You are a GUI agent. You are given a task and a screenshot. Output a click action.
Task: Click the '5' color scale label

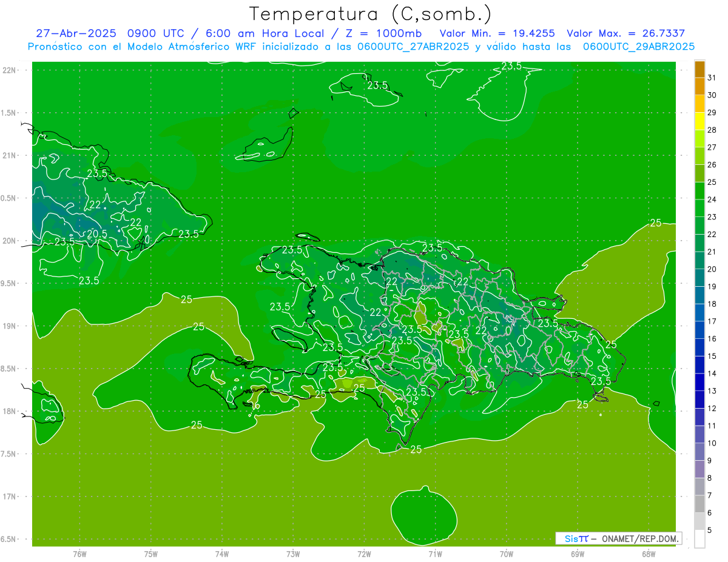tap(710, 530)
